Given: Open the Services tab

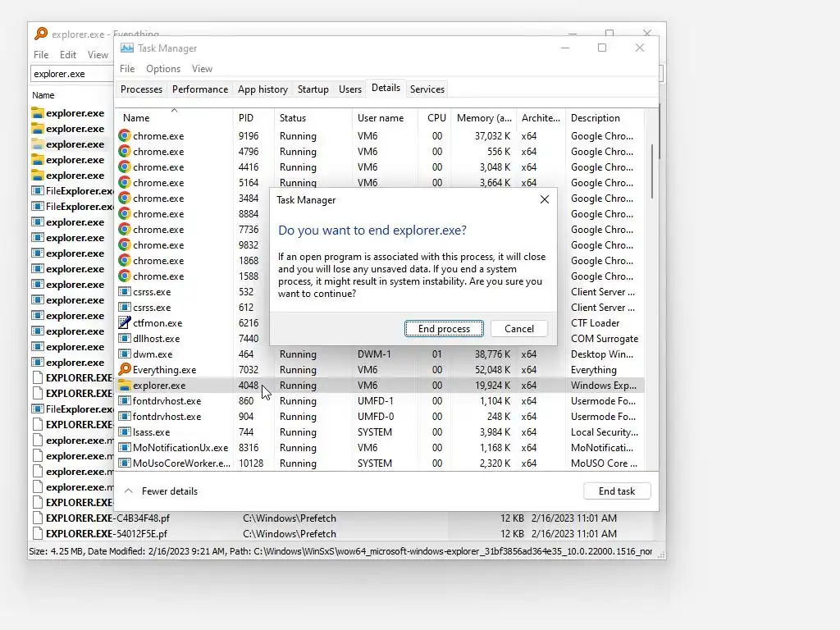Looking at the screenshot, I should (x=427, y=89).
